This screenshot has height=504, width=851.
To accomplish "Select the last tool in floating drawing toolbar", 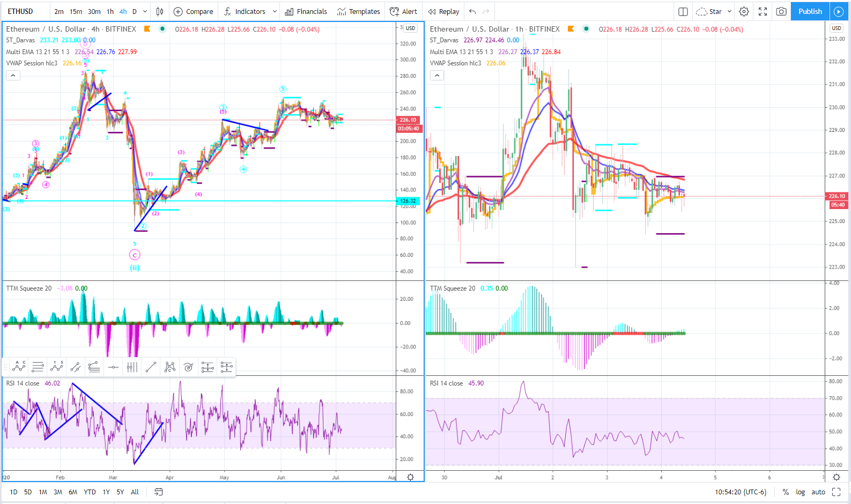I will pyautogui.click(x=226, y=367).
